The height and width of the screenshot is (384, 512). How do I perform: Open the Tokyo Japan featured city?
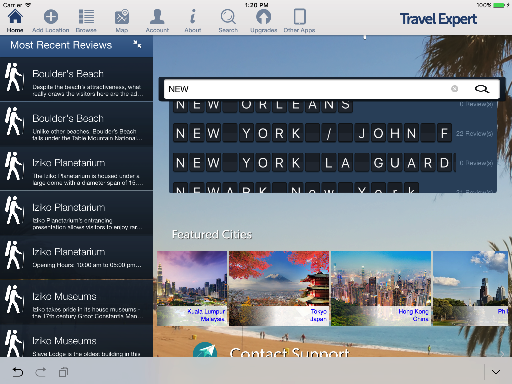point(279,288)
